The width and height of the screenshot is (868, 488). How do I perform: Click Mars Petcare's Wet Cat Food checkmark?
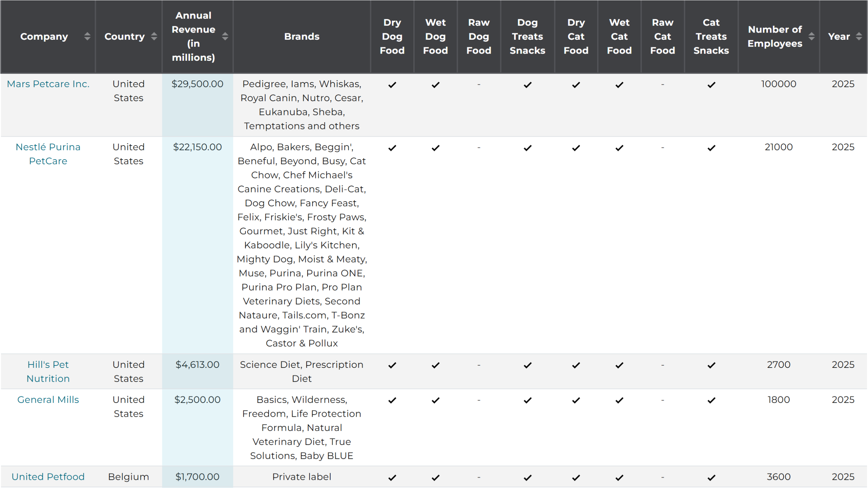coord(619,85)
